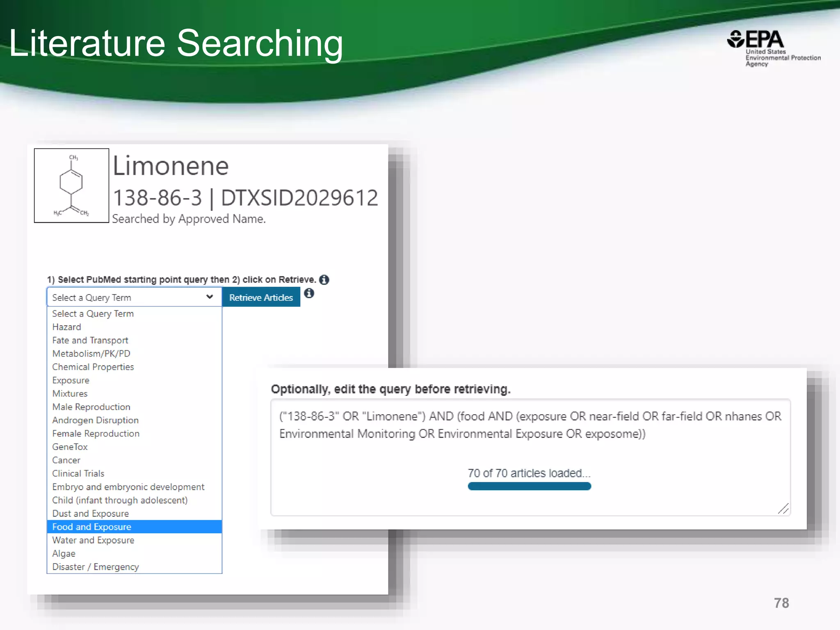Pick Clinical Trials option
This screenshot has height=630, width=840.
(134, 474)
